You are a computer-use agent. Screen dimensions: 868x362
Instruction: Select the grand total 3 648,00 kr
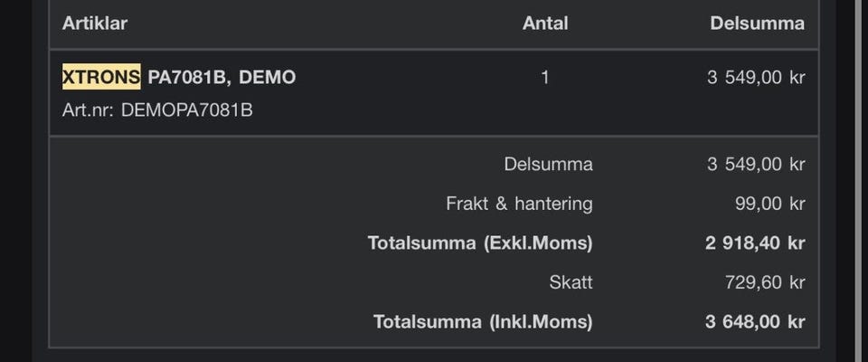pos(755,321)
